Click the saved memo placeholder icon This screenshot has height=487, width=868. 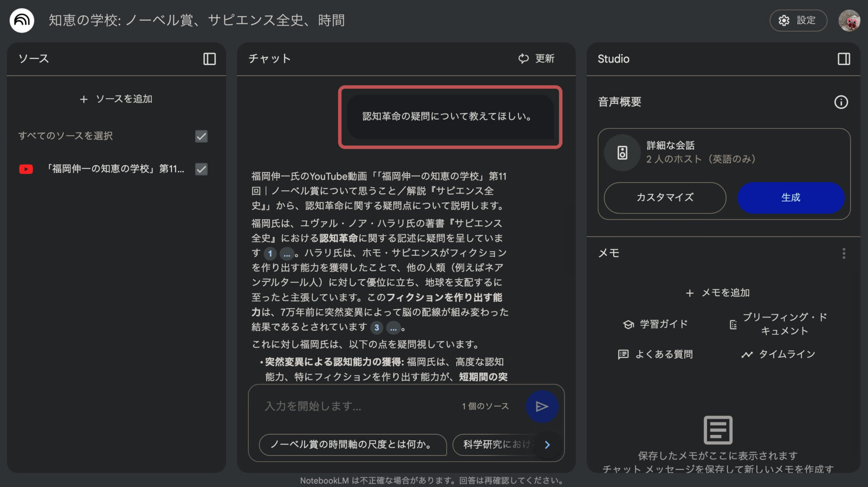click(x=718, y=430)
